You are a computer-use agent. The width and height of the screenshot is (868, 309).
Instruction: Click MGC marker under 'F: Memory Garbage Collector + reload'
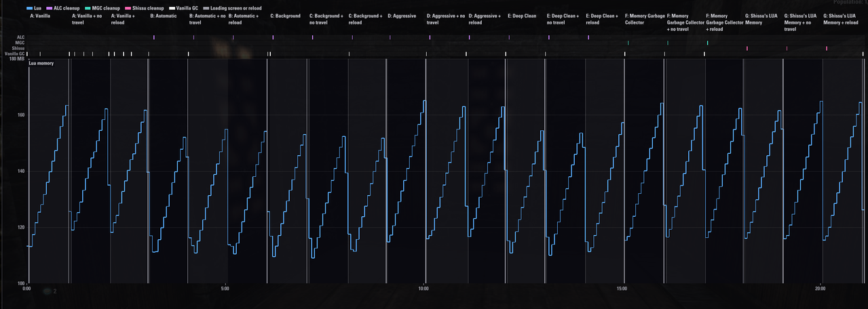click(707, 43)
